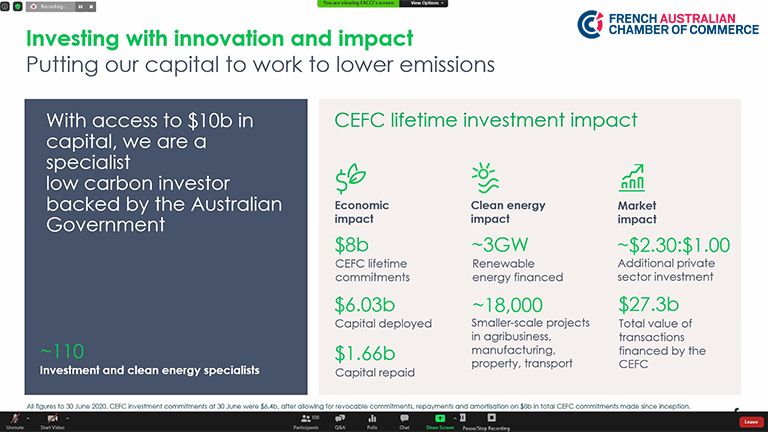
Task: Expand audio options arrow beside Unmute
Action: coord(29,416)
